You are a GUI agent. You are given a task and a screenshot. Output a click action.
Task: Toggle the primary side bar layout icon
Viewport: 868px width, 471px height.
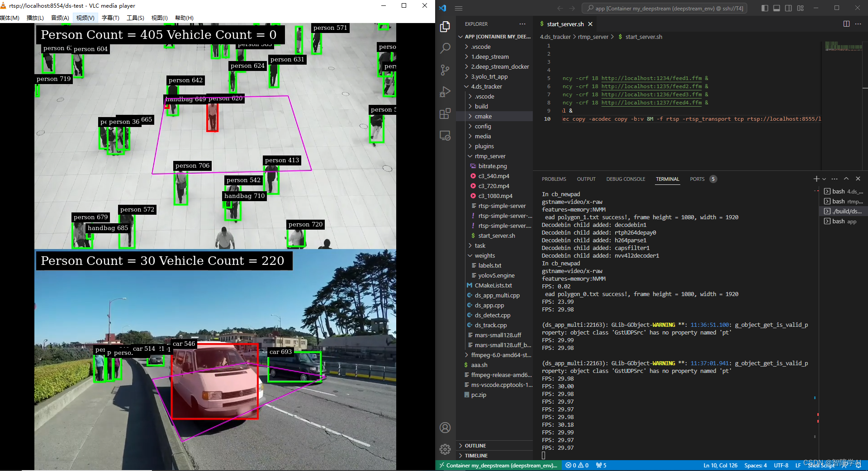pyautogui.click(x=765, y=8)
